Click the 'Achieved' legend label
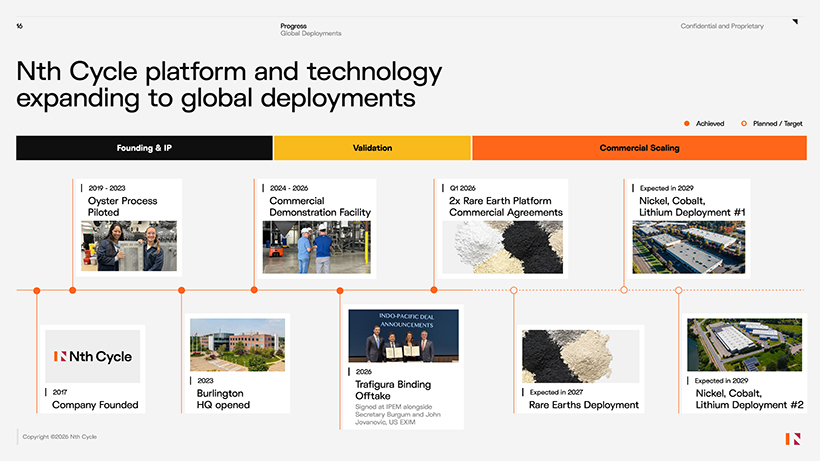Viewport: 820px width, 461px height. point(710,124)
